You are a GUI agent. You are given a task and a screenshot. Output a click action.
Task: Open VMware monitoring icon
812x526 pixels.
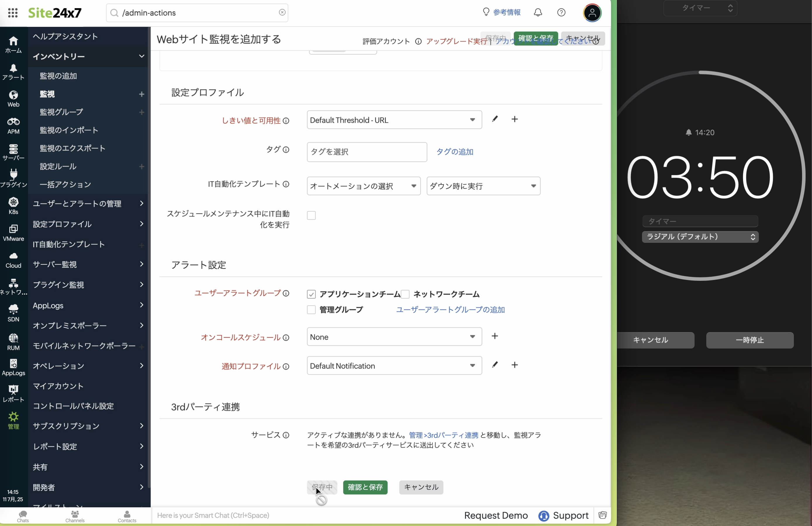tap(13, 233)
